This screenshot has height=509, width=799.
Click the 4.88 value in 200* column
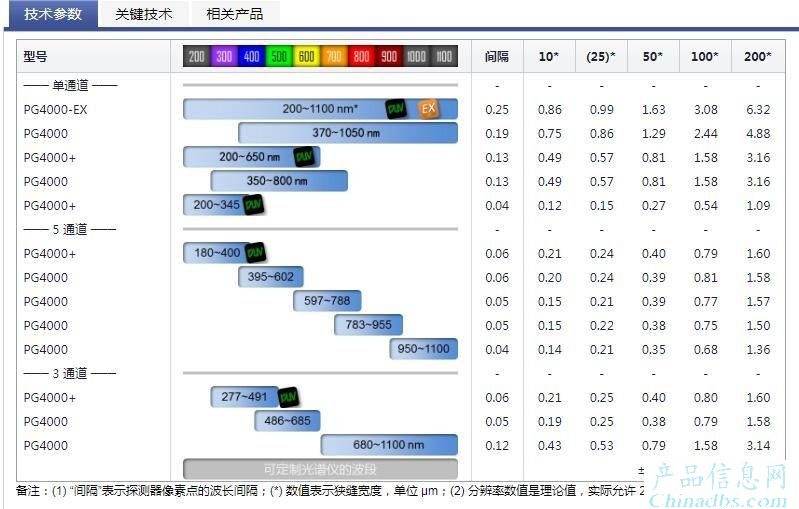click(x=758, y=133)
